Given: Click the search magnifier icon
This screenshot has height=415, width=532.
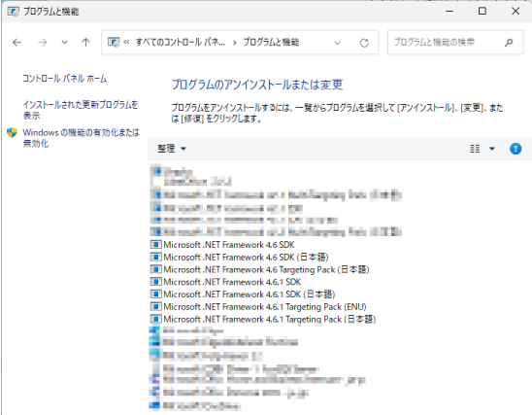Looking at the screenshot, I should click(509, 43).
